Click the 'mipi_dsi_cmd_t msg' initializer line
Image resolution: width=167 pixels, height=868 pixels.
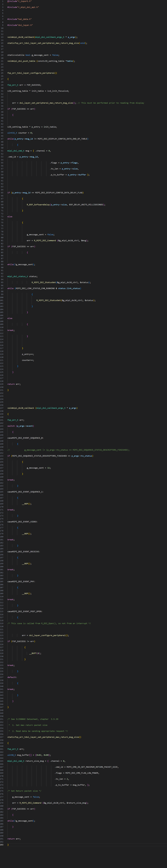(x=29, y=151)
